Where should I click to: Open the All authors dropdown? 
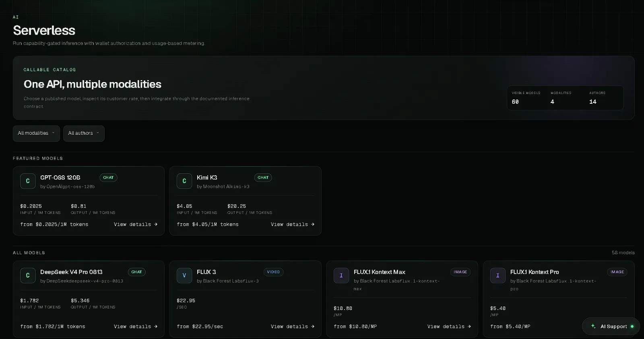point(84,134)
